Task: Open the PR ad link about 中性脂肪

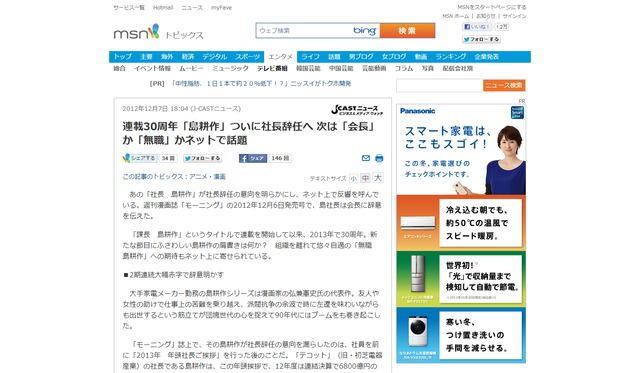Action: pyautogui.click(x=261, y=84)
